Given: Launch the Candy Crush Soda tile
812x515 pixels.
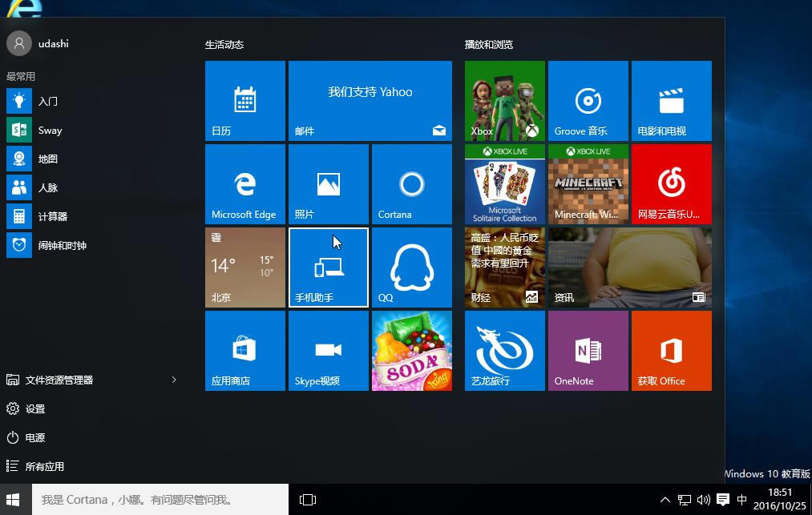Looking at the screenshot, I should pos(412,351).
